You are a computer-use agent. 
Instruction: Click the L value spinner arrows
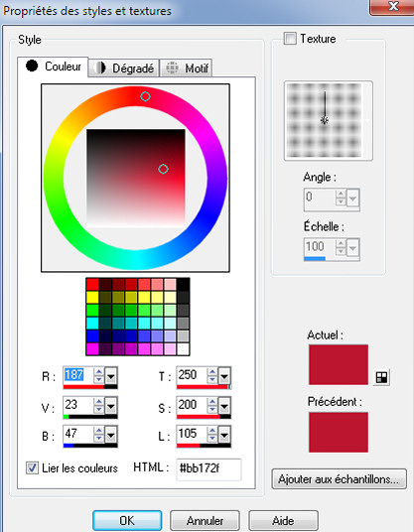(x=212, y=434)
